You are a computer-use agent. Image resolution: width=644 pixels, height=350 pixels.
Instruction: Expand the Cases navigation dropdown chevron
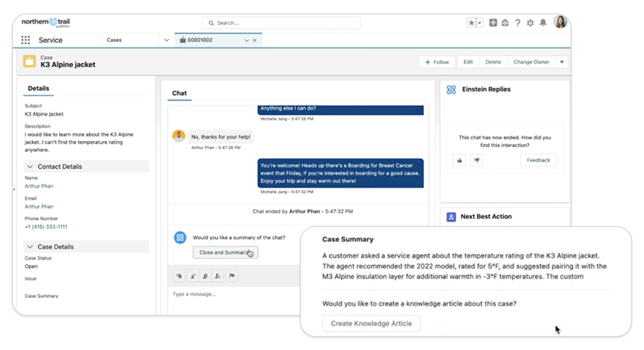tap(166, 40)
